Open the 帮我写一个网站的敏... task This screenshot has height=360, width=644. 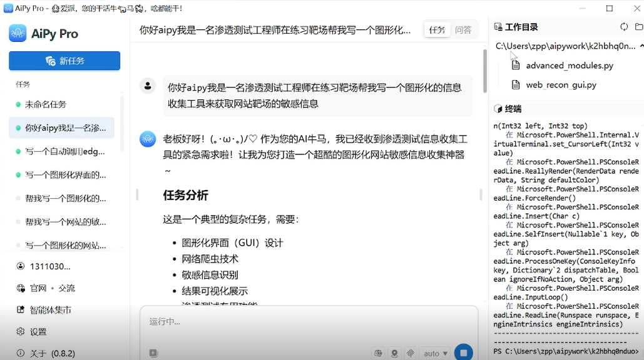coord(61,222)
